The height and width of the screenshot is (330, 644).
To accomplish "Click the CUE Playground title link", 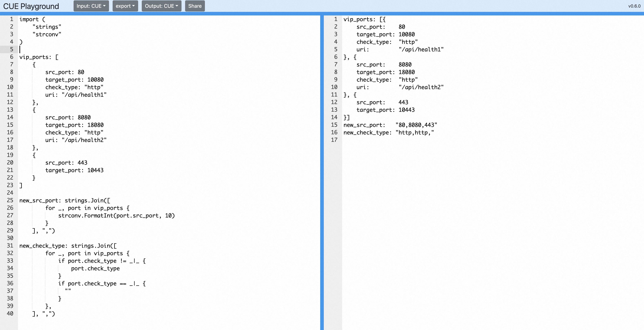I will tap(31, 6).
